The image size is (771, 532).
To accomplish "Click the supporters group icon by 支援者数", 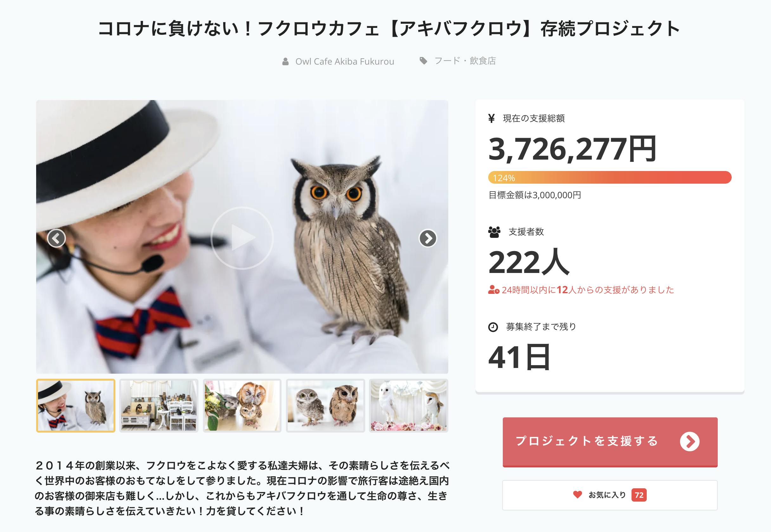I will (x=494, y=232).
